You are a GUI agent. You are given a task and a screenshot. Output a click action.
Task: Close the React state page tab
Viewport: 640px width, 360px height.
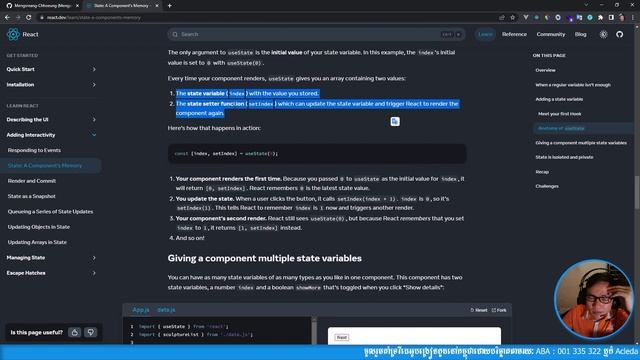point(157,6)
